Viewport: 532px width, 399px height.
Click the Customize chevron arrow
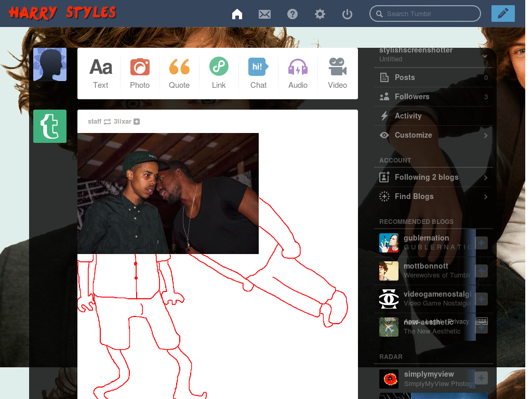point(486,136)
